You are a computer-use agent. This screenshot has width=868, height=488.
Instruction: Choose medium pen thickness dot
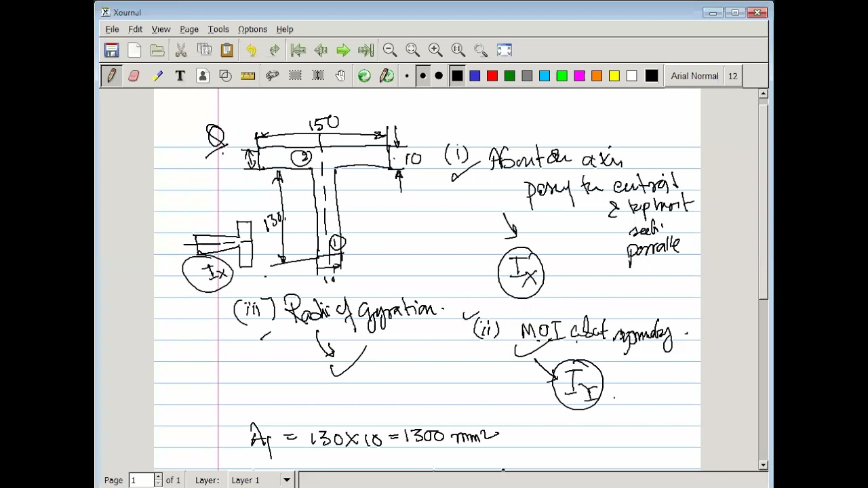tap(422, 76)
